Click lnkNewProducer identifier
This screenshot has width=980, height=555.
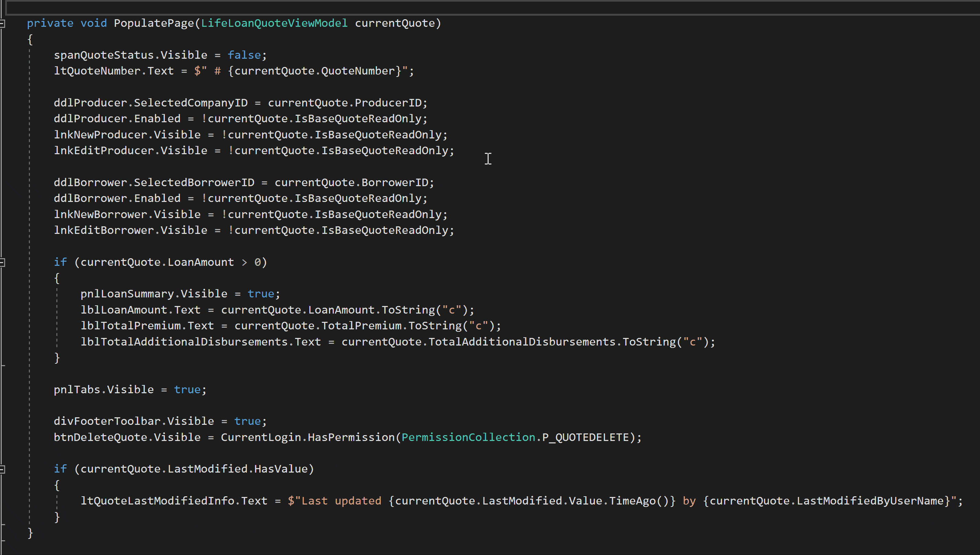click(x=100, y=135)
